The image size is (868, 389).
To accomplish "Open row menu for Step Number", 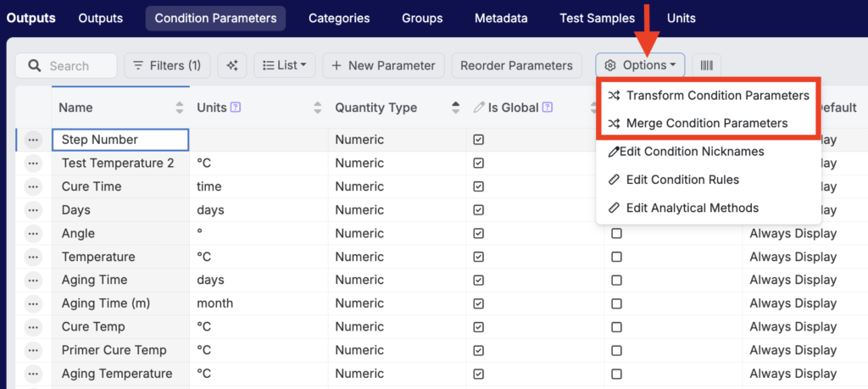I will 33,140.
